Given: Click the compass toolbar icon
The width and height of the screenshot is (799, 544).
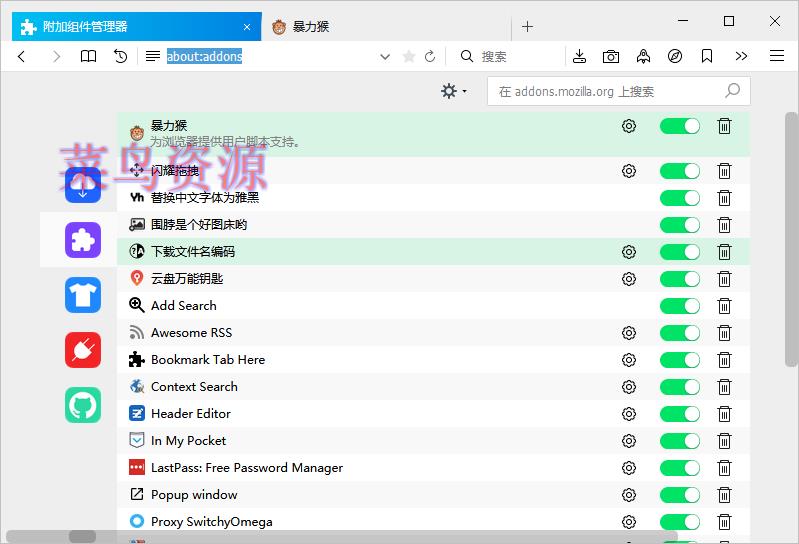Looking at the screenshot, I should point(675,56).
